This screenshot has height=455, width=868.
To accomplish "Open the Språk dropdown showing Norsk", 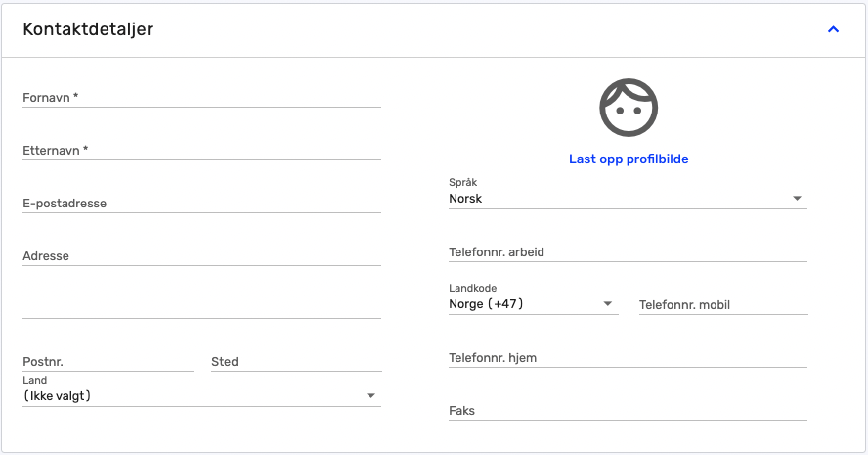I will coord(628,199).
